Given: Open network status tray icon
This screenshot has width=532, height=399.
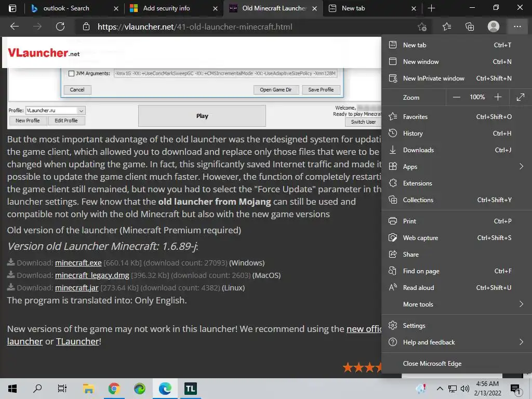Looking at the screenshot, I should (453, 389).
